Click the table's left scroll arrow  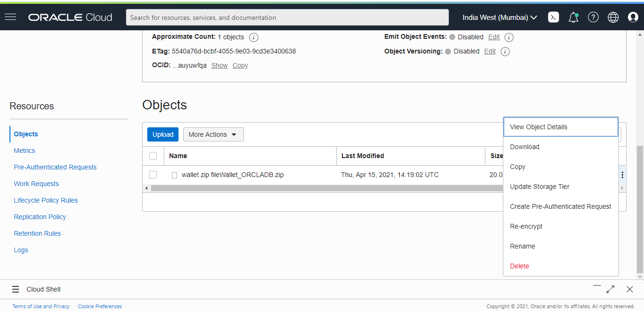click(146, 188)
